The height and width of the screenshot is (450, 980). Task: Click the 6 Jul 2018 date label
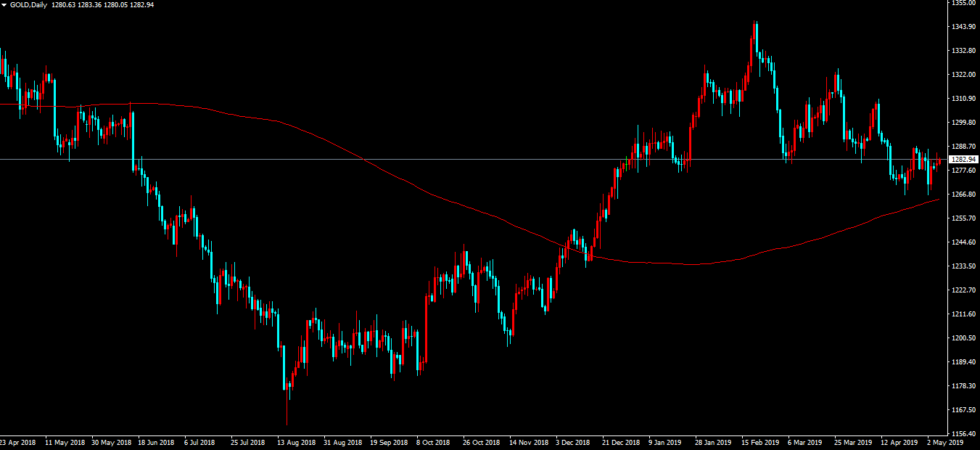tap(199, 441)
